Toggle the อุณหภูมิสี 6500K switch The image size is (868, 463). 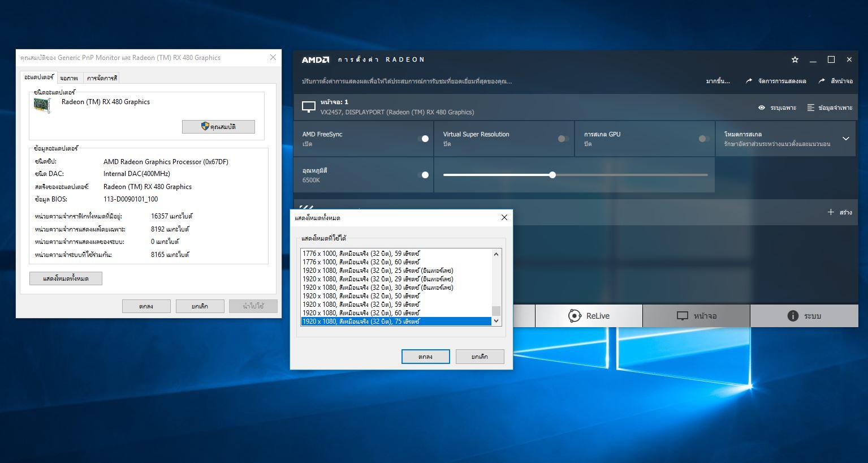(424, 175)
